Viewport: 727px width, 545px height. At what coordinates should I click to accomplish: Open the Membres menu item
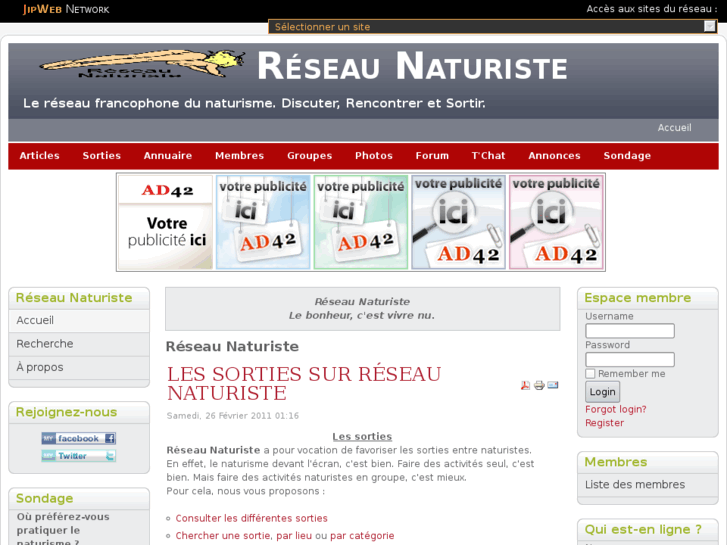pyautogui.click(x=240, y=156)
